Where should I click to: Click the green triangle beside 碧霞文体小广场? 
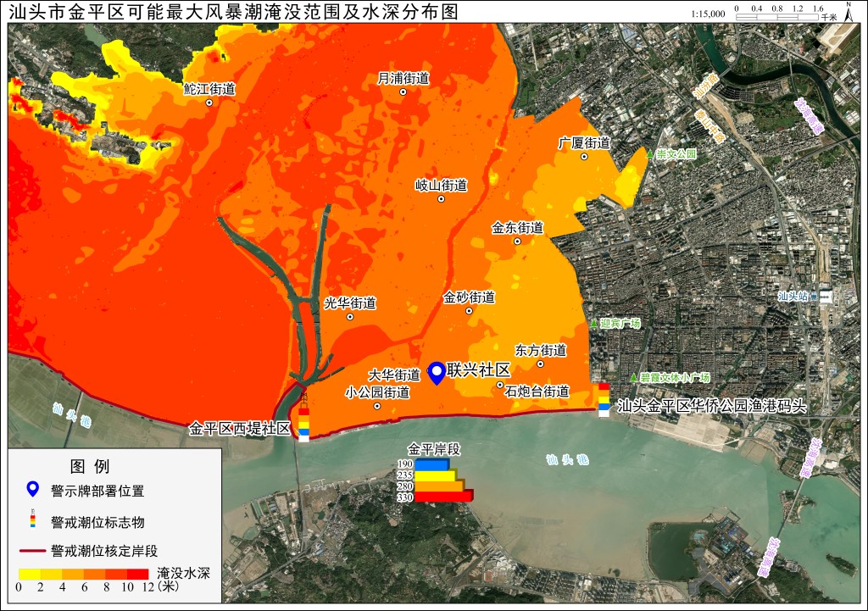pos(633,378)
